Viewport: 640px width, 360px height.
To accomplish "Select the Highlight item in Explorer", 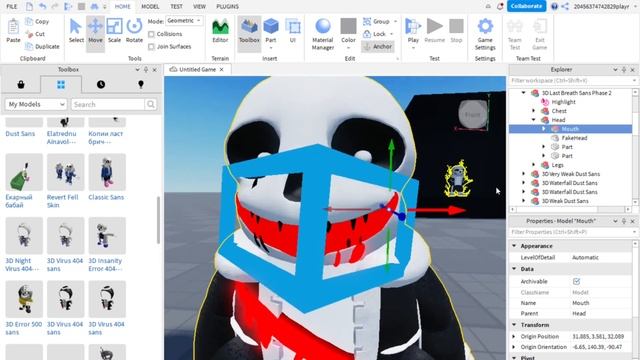I will 563,102.
